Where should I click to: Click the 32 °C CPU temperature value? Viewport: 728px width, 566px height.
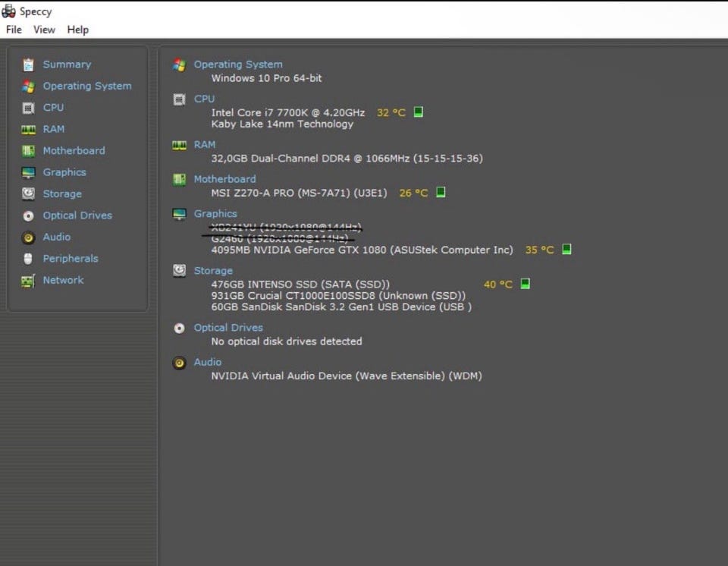point(391,112)
